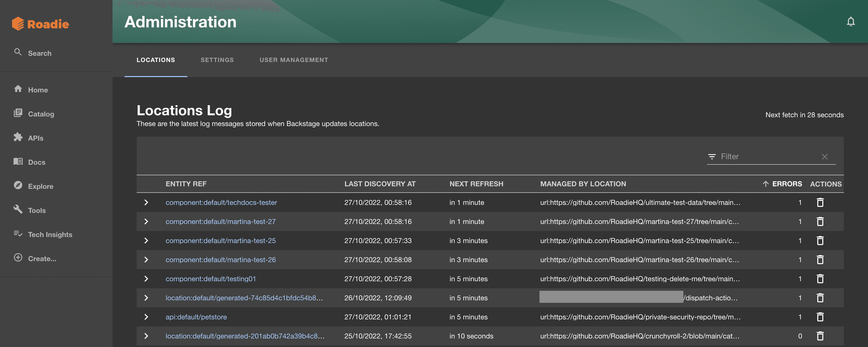Open Docs in the sidebar
Screen dimensions: 868x347
tap(29, 162)
